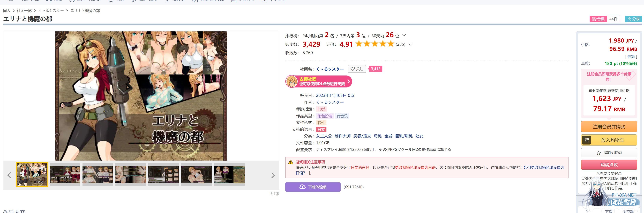
Task: Open the 社团一览 breadcrumb link
Action: pyautogui.click(x=24, y=11)
